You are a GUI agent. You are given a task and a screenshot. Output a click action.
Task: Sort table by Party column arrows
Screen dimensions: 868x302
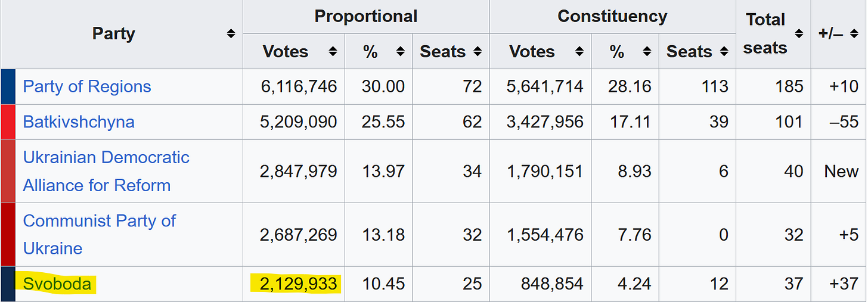coord(231,34)
